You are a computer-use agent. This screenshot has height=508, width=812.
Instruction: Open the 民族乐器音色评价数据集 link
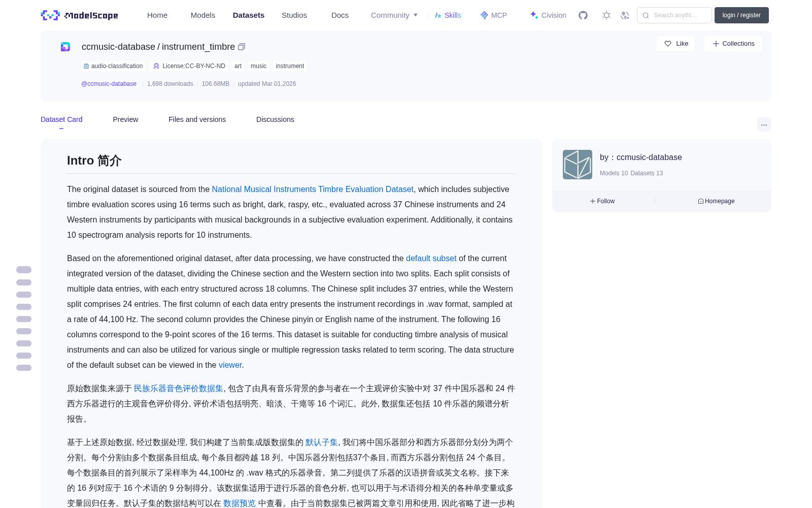click(x=178, y=388)
